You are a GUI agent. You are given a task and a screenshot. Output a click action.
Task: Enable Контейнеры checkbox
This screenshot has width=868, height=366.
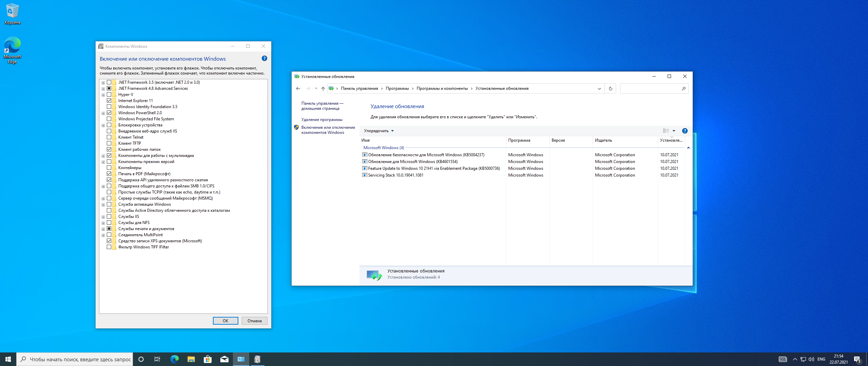[x=109, y=168]
